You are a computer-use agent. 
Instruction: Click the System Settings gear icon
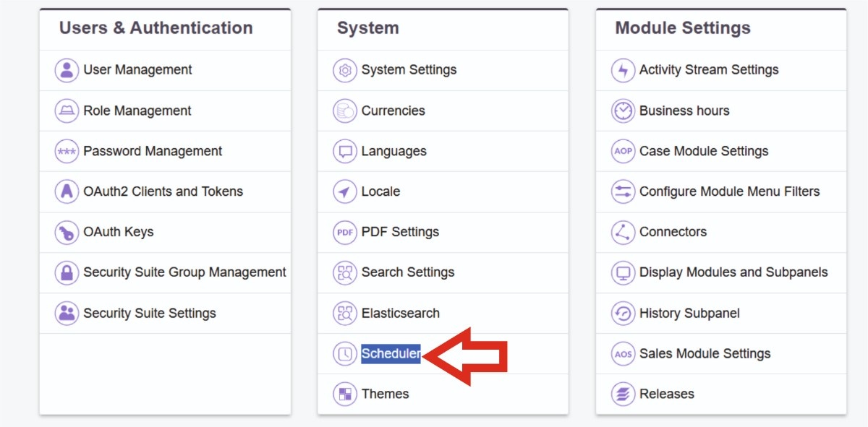click(345, 70)
